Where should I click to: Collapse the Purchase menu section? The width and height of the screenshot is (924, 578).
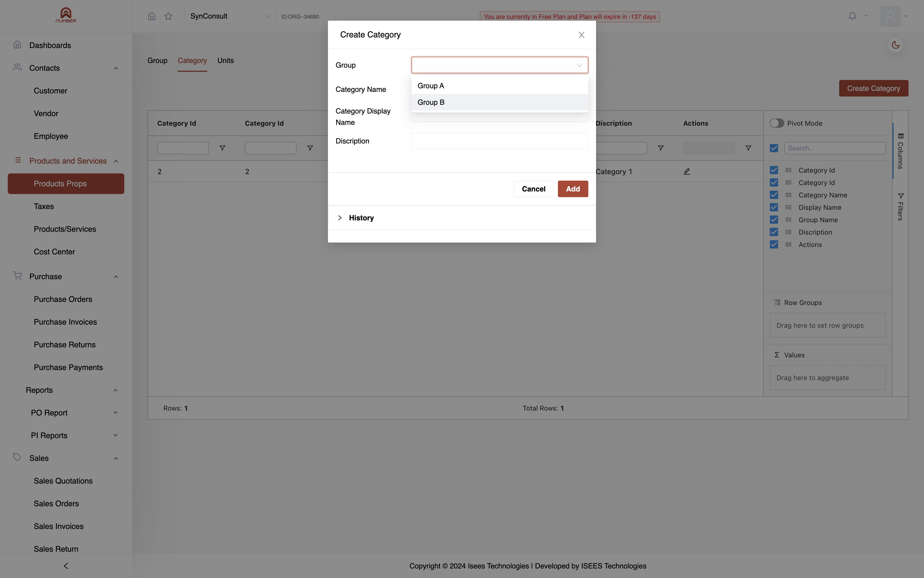[x=116, y=276]
